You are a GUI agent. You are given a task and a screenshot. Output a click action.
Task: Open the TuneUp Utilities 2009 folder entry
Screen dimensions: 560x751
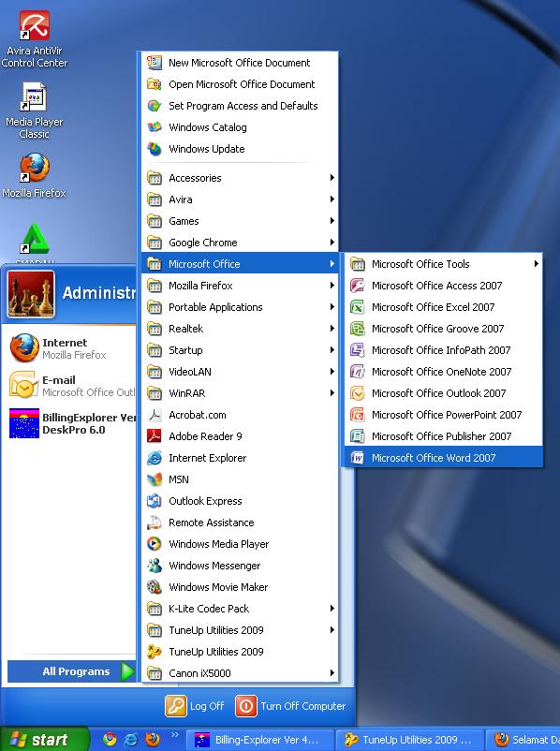[x=240, y=630]
